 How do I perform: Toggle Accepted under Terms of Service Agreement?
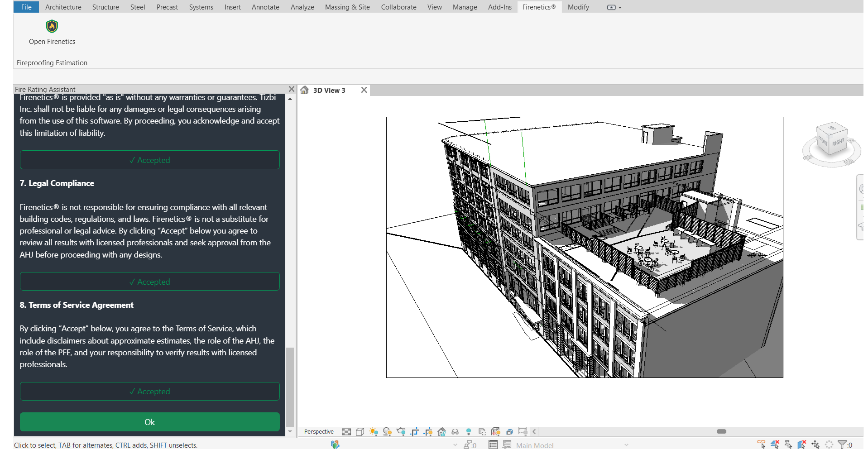click(149, 392)
